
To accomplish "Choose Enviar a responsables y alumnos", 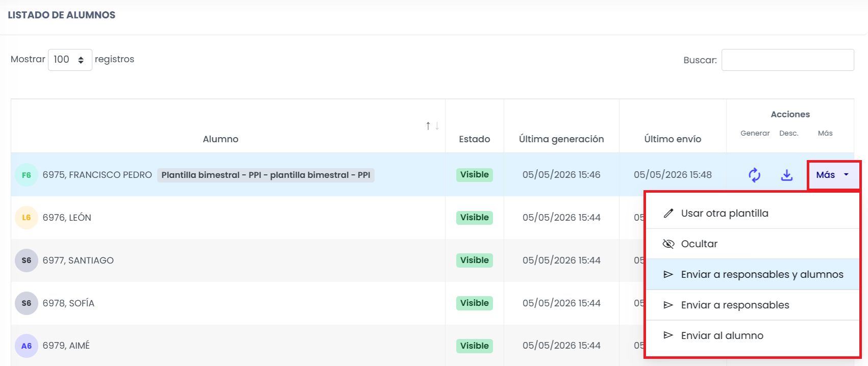I will click(x=753, y=274).
